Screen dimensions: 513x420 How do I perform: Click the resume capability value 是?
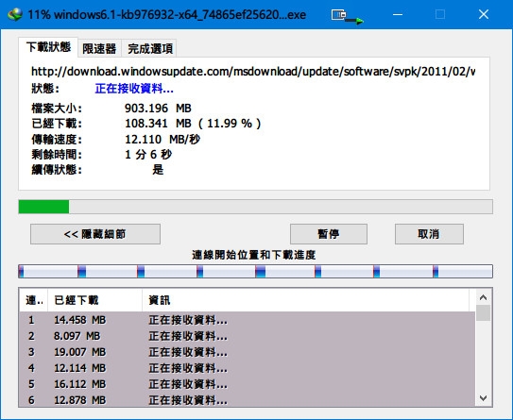(158, 169)
